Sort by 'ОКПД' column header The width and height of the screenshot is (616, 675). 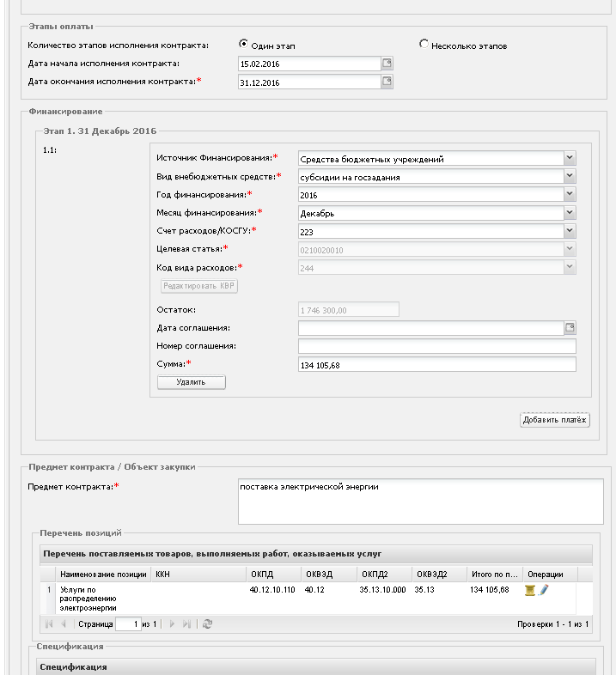(x=274, y=575)
